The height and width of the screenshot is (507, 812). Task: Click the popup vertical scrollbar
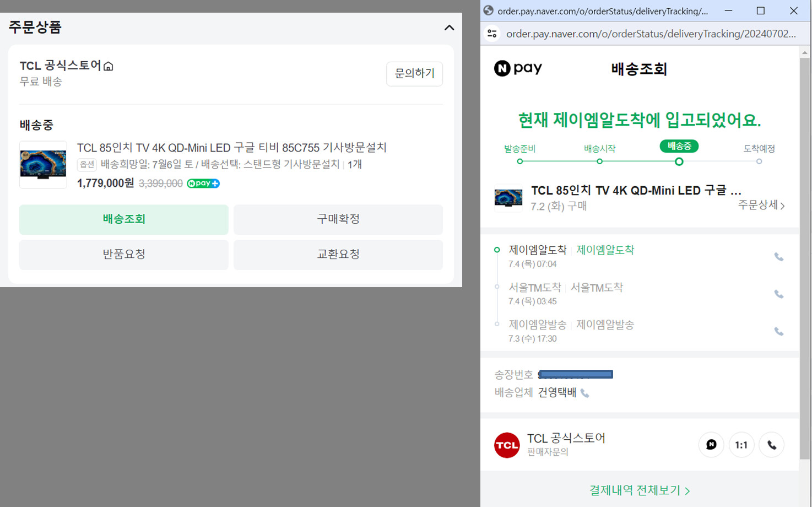805,259
